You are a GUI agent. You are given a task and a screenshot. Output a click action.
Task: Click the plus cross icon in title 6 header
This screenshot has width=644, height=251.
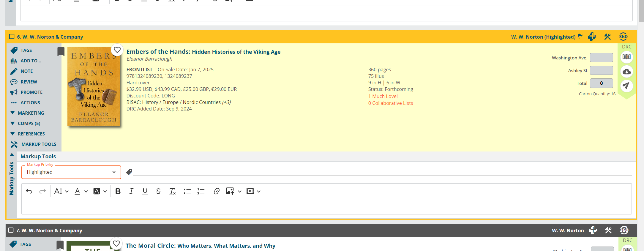[592, 37]
